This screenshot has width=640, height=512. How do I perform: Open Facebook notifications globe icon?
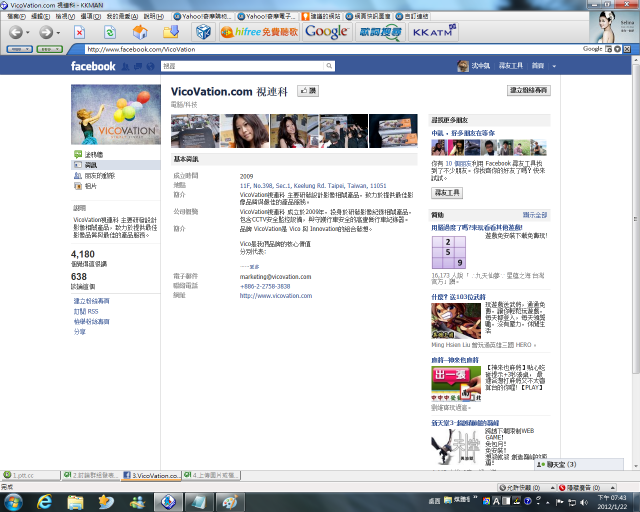(151, 67)
